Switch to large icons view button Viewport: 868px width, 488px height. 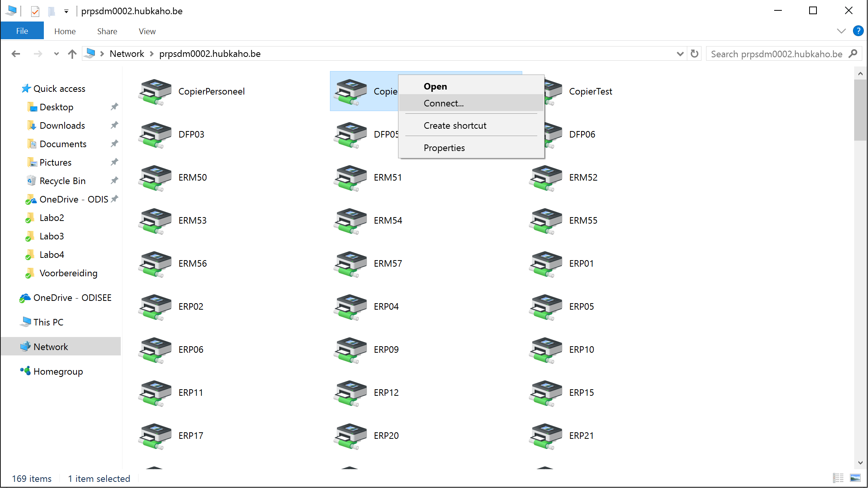(855, 478)
